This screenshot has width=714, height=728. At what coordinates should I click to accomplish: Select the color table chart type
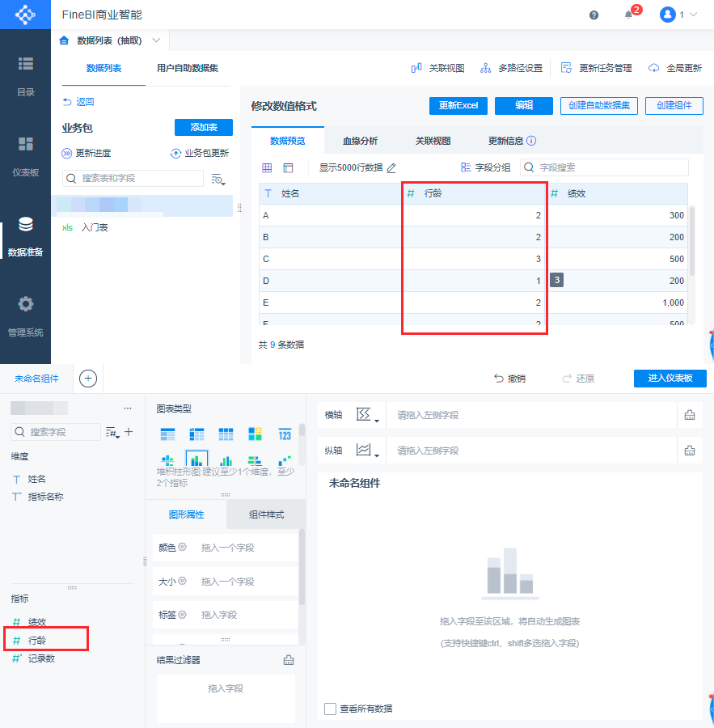click(x=256, y=434)
